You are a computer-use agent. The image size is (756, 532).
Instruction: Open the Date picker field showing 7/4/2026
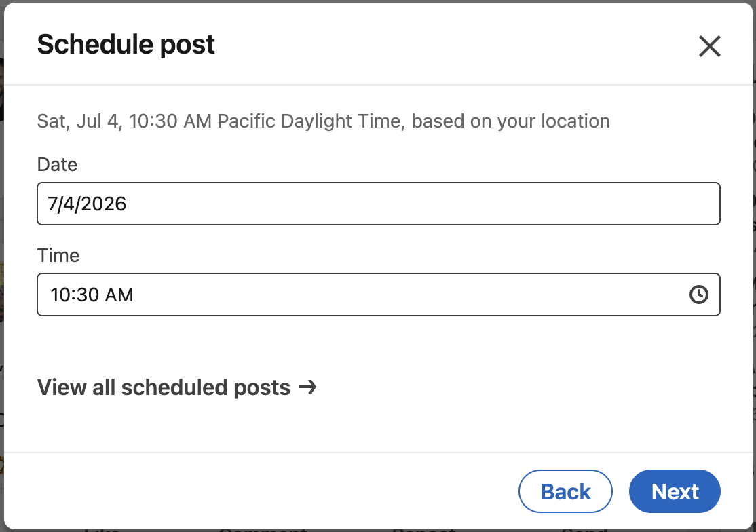coord(378,203)
